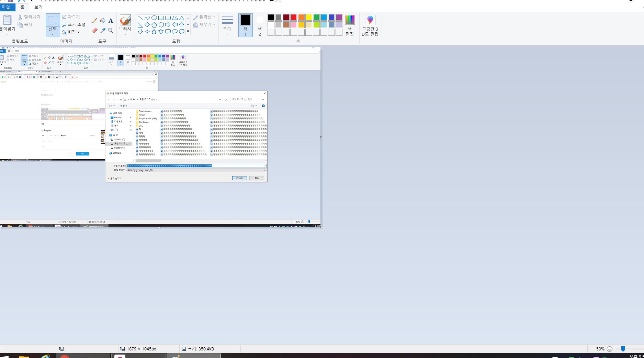Choose the Curve shape
644x358 pixels.
[x=147, y=18]
